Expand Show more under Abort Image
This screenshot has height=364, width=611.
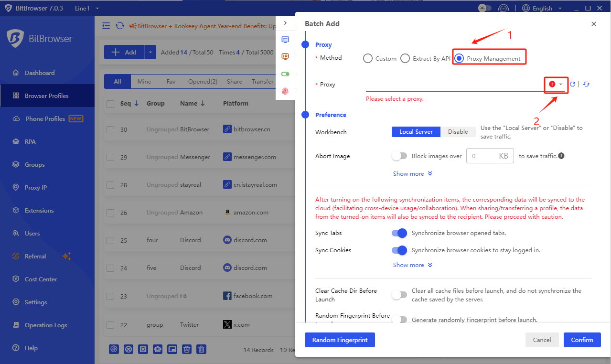[x=413, y=174]
